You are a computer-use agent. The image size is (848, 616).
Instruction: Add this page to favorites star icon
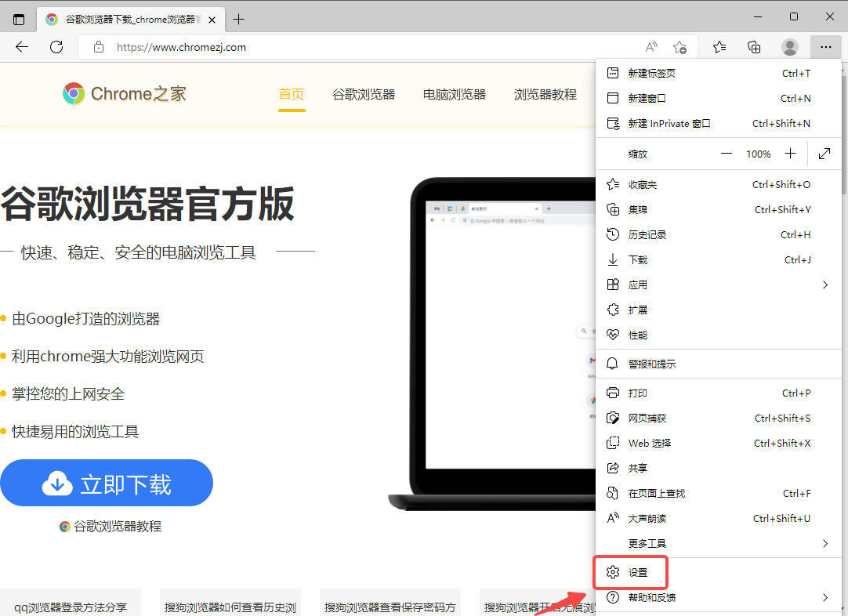(x=679, y=47)
